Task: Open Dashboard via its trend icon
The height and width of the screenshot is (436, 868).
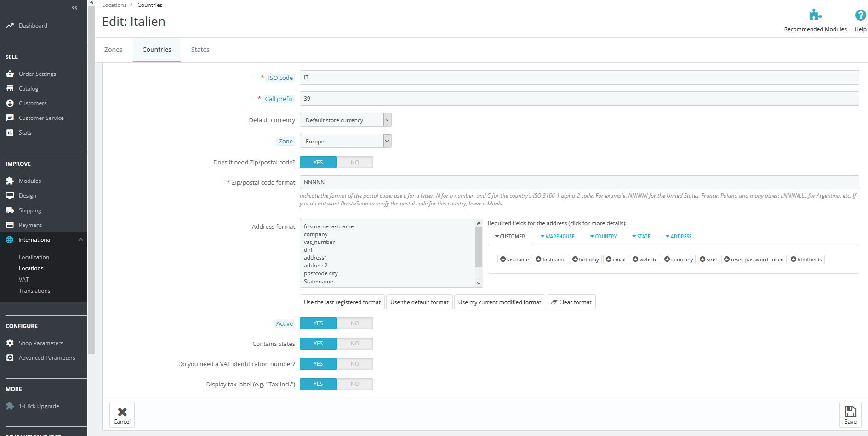Action: click(x=10, y=26)
